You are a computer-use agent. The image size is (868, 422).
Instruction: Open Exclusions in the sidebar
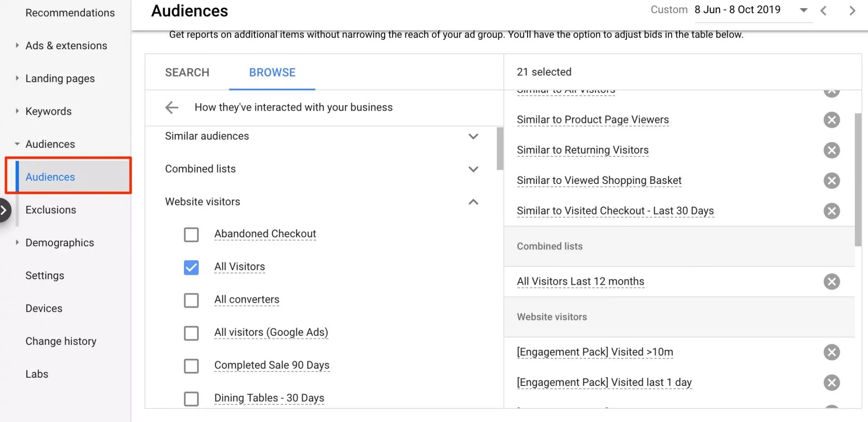[x=51, y=210]
